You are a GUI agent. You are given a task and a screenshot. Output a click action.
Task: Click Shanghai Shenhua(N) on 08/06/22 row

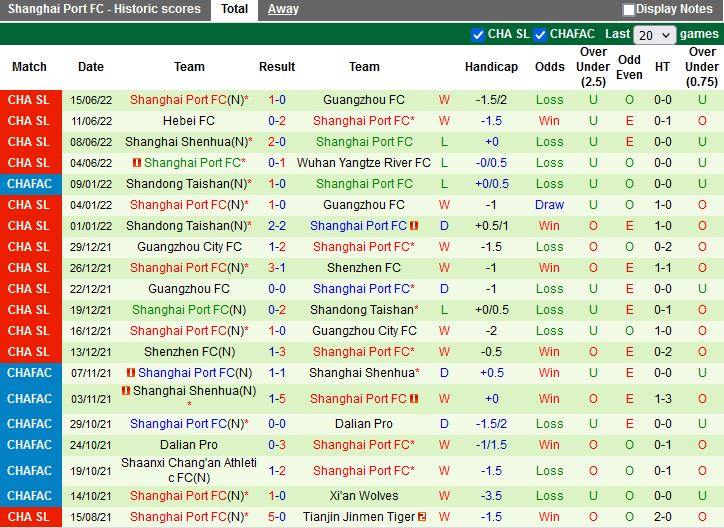click(x=189, y=142)
